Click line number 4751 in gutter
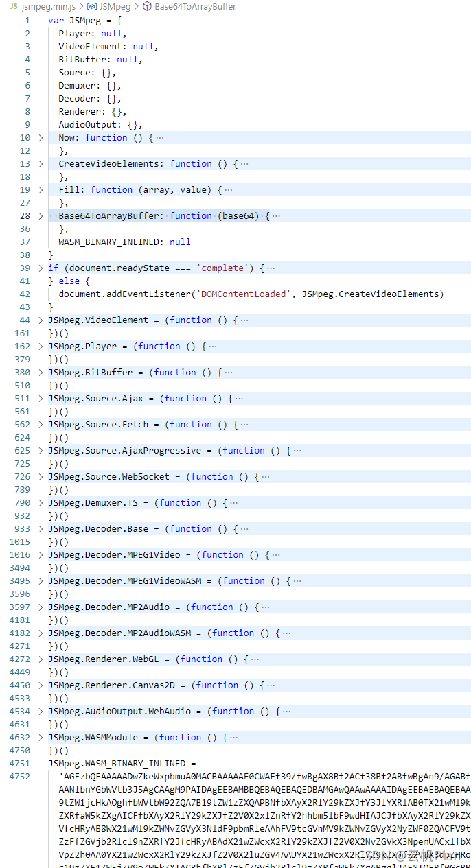Screen dimensions: 471x868 tap(20, 764)
